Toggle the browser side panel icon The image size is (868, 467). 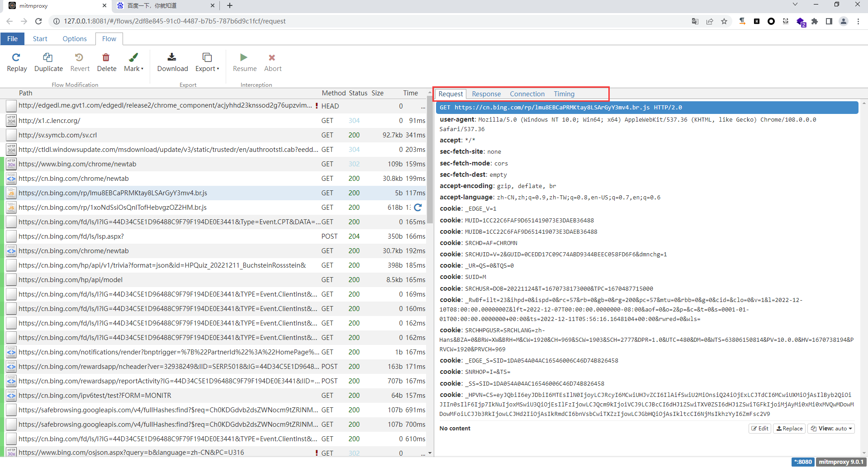[x=829, y=21]
